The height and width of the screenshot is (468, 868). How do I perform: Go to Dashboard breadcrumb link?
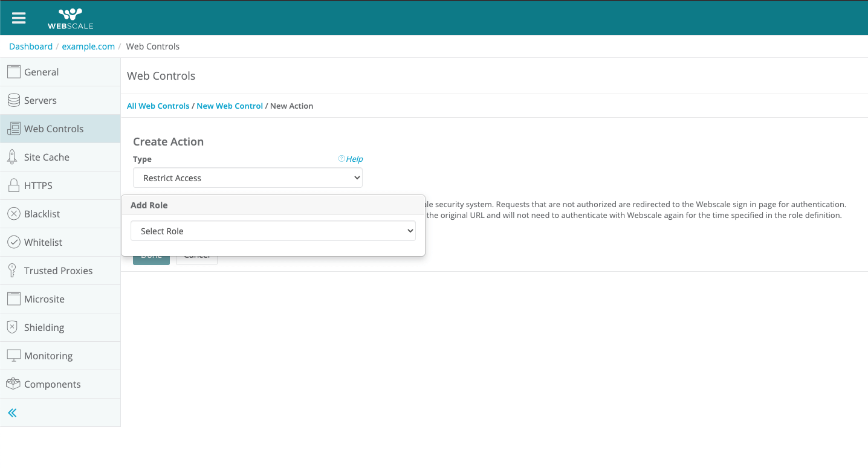click(x=31, y=46)
